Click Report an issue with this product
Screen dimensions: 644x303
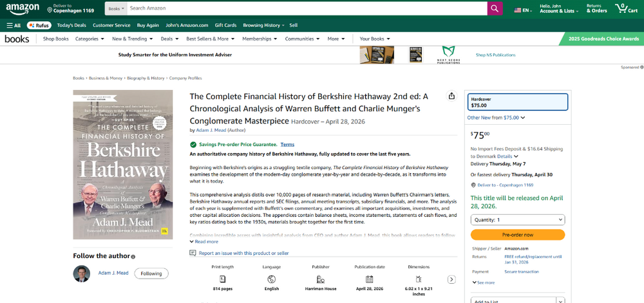243,253
